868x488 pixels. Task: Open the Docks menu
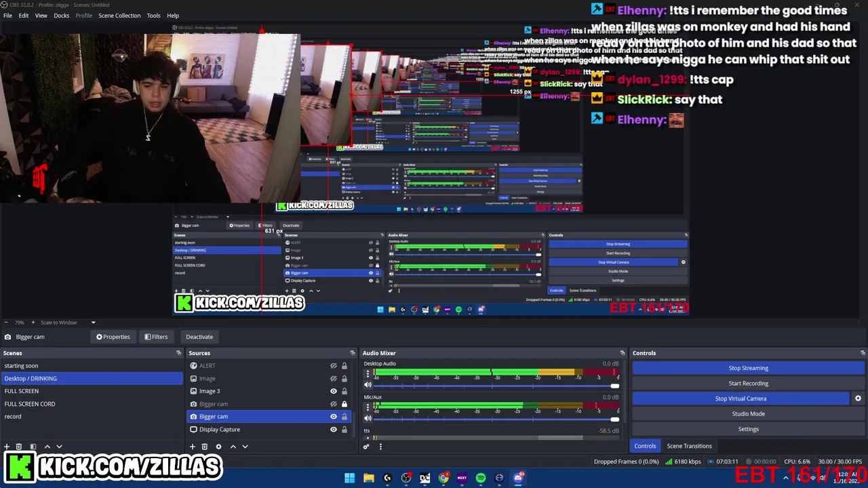(62, 16)
